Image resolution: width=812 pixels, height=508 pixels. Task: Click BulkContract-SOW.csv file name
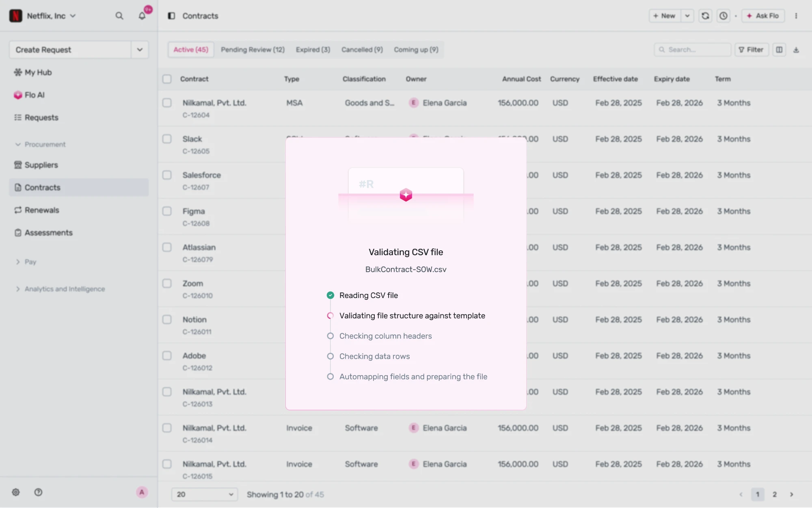point(406,269)
